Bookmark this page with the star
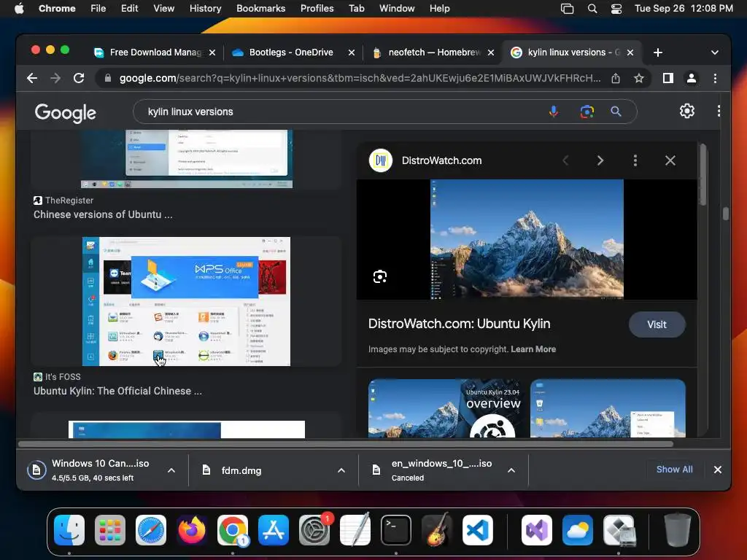The width and height of the screenshot is (747, 560). click(x=639, y=78)
